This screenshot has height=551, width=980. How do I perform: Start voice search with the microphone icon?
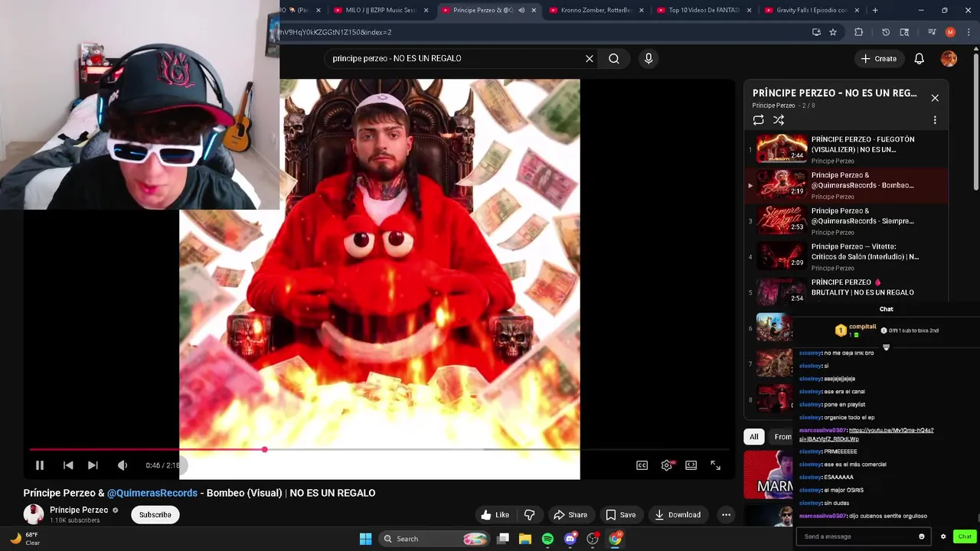click(x=648, y=58)
